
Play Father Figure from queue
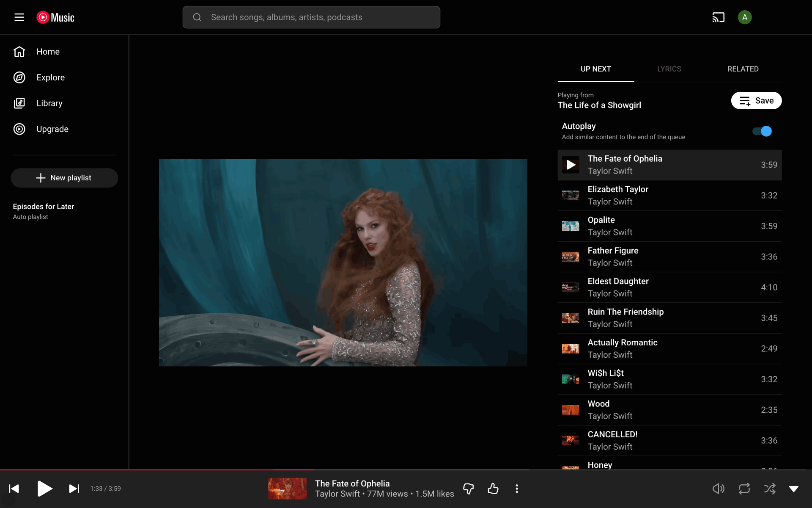tap(669, 257)
